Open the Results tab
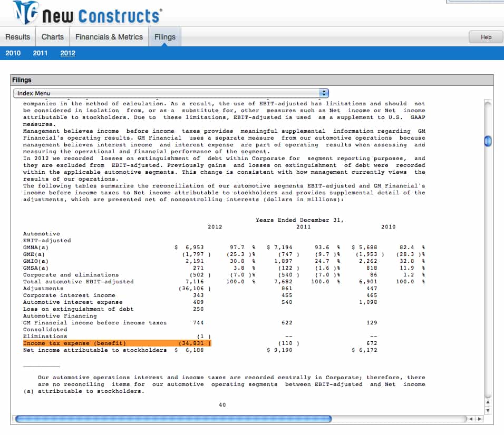 point(18,37)
